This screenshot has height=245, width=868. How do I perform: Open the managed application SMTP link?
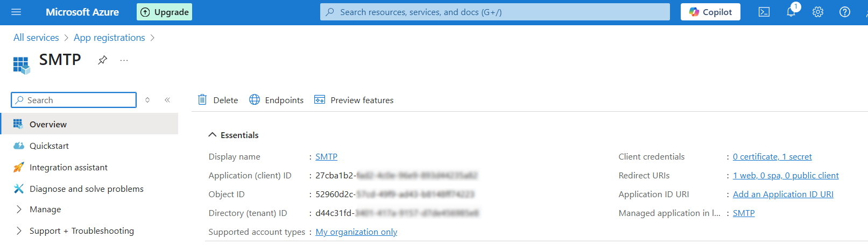point(744,213)
